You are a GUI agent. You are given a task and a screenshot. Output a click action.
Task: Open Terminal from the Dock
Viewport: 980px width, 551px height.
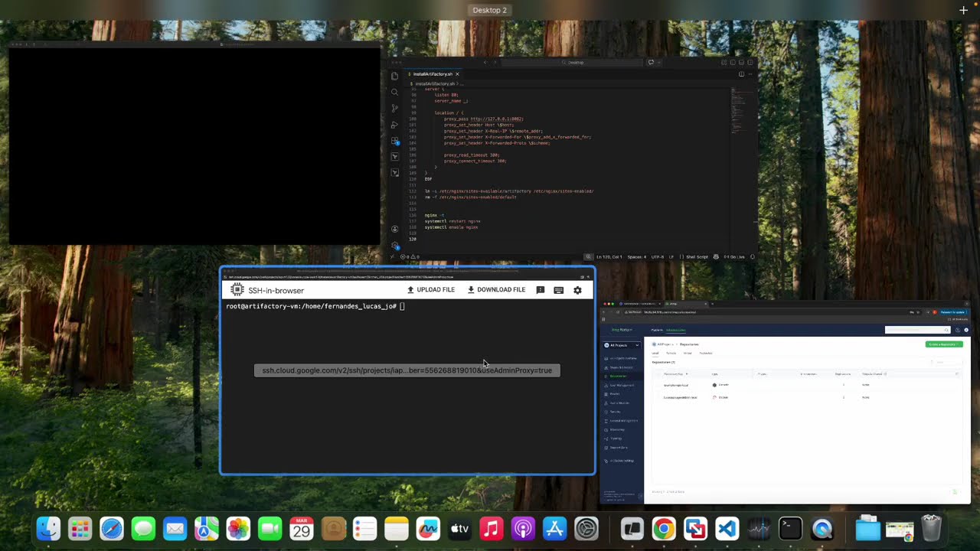coord(790,529)
